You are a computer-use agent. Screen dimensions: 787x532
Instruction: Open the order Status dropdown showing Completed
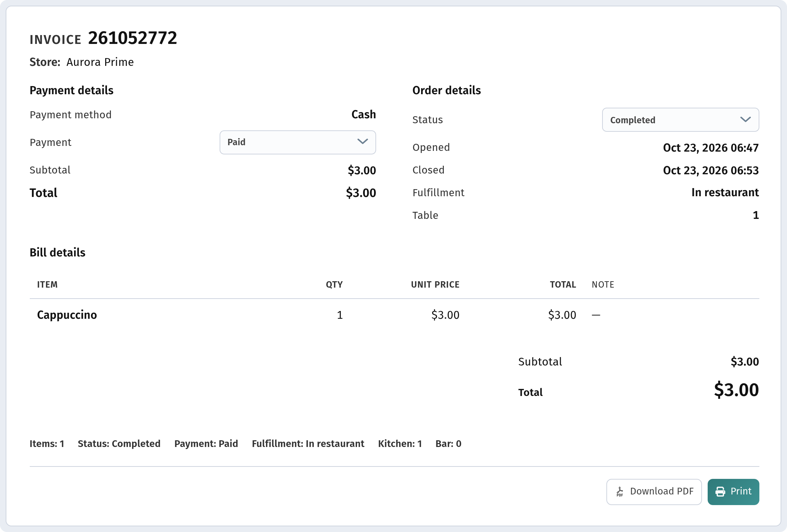[x=680, y=120]
